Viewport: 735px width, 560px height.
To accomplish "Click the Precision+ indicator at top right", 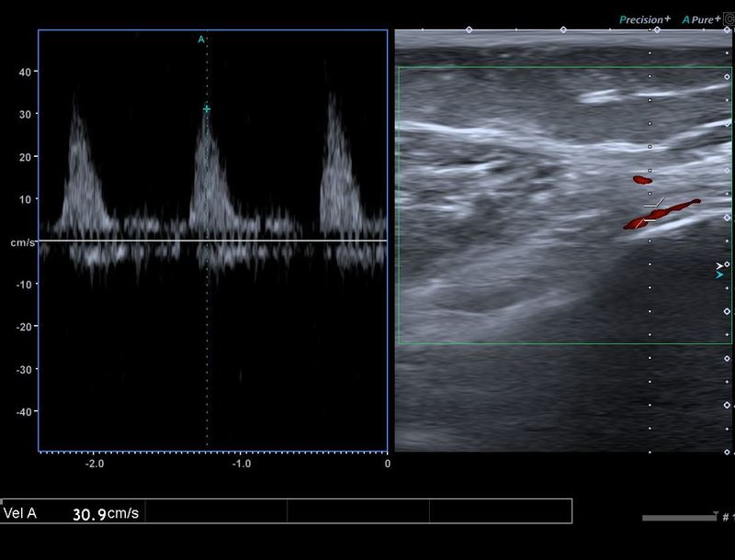I will point(645,18).
